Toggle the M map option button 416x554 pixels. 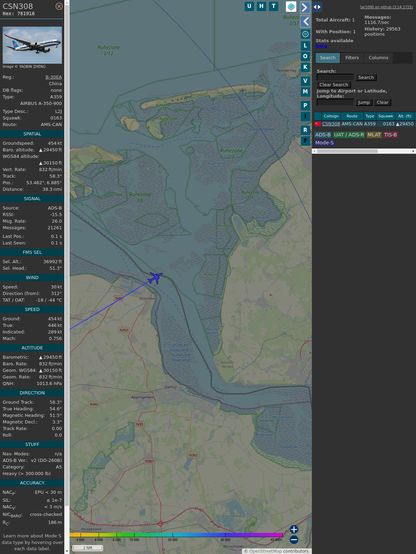pyautogui.click(x=305, y=92)
